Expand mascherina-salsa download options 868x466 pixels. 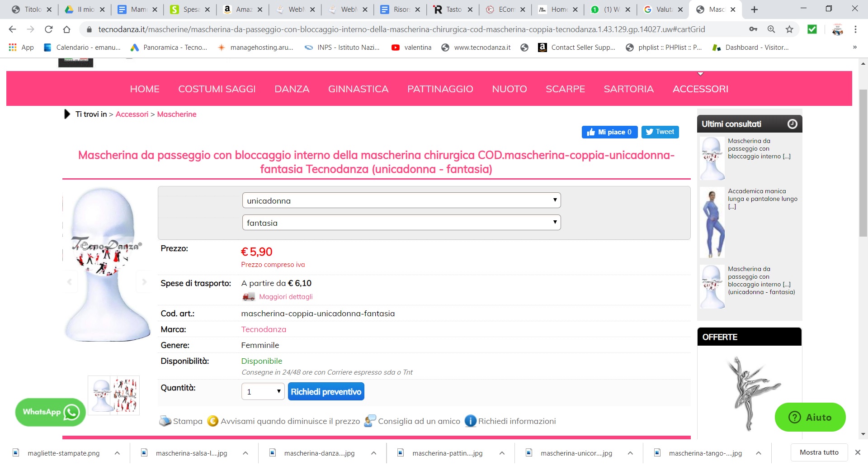click(x=245, y=453)
